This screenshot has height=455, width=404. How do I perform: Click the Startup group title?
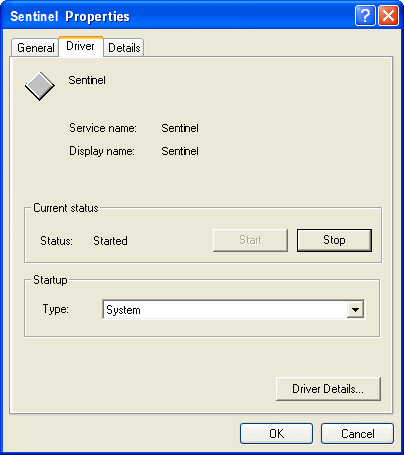(50, 280)
